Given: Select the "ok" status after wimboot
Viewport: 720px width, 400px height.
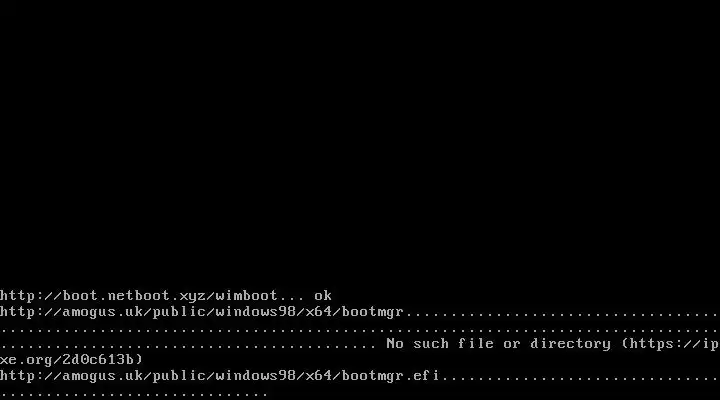Looking at the screenshot, I should (323, 296).
